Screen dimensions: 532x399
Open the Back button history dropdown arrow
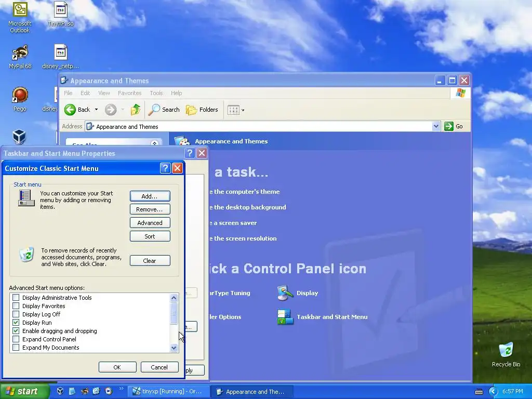point(96,110)
